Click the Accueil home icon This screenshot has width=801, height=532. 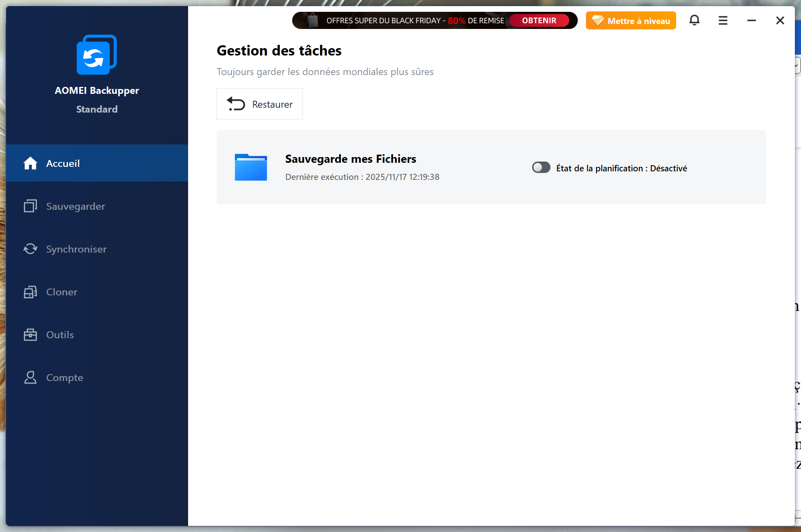(30, 163)
